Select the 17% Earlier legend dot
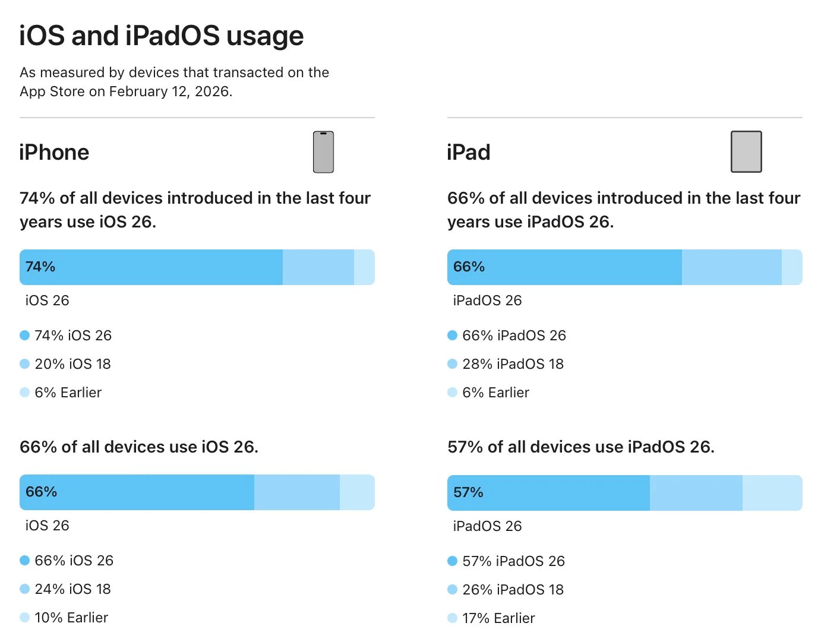This screenshot has height=642, width=840. click(453, 618)
